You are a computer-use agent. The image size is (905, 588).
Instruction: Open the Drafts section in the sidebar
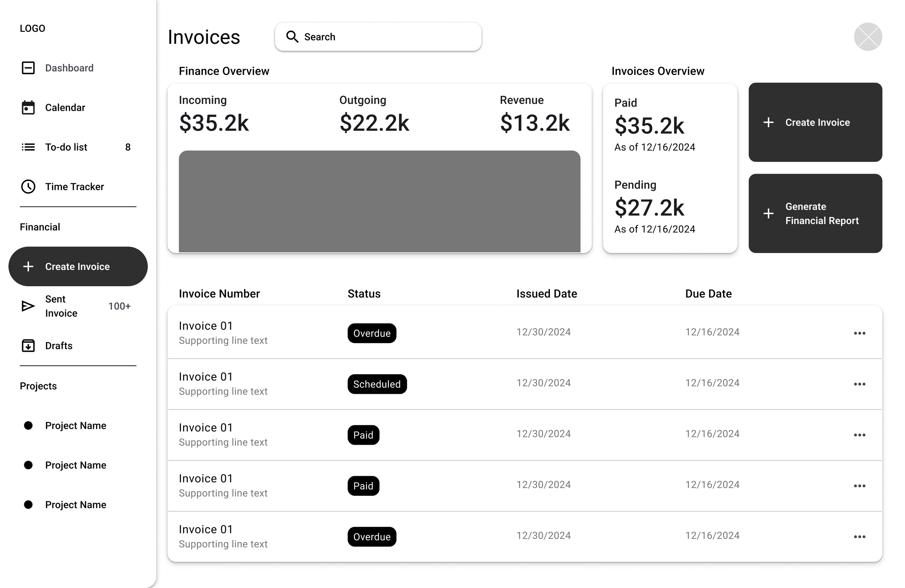(59, 346)
